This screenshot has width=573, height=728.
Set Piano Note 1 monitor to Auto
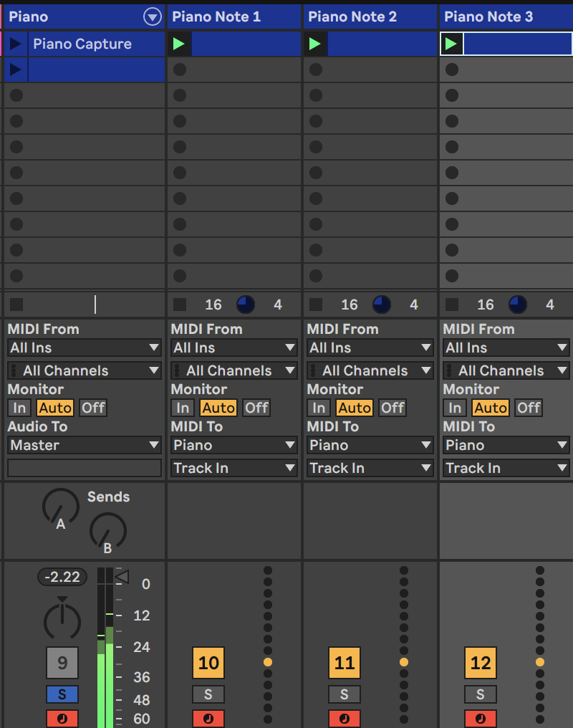[x=218, y=408]
